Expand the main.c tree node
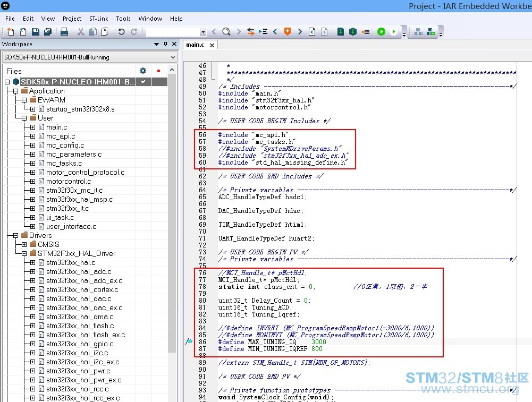 32,127
